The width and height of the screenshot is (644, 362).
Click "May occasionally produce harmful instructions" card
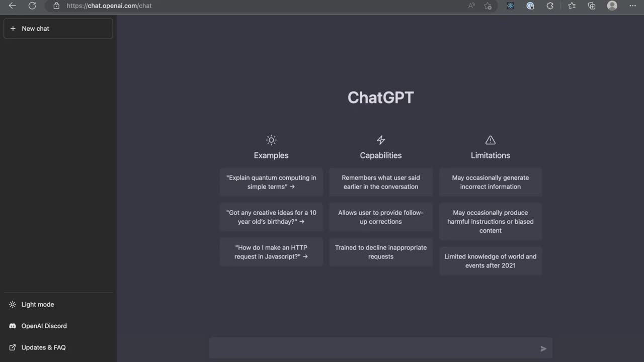491,222
